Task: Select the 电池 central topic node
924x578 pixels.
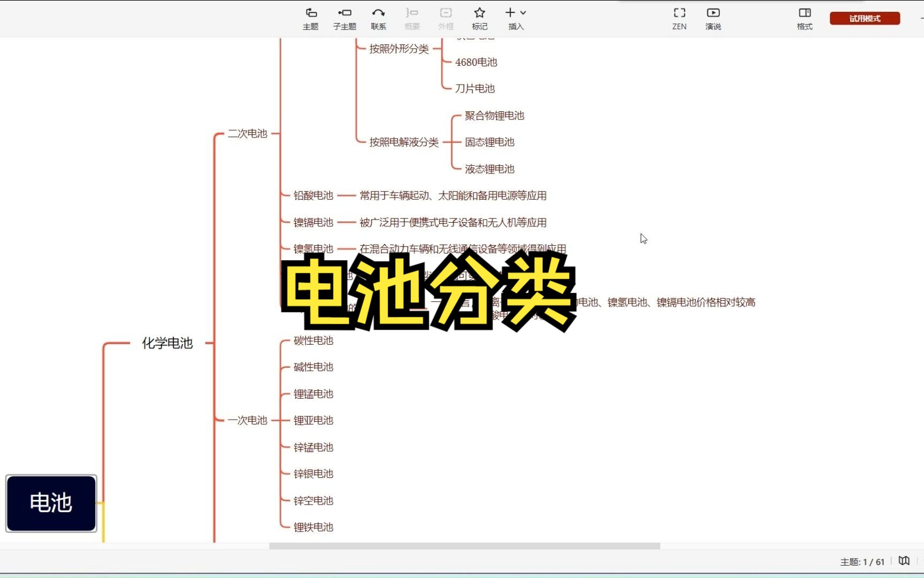Action: click(x=51, y=503)
